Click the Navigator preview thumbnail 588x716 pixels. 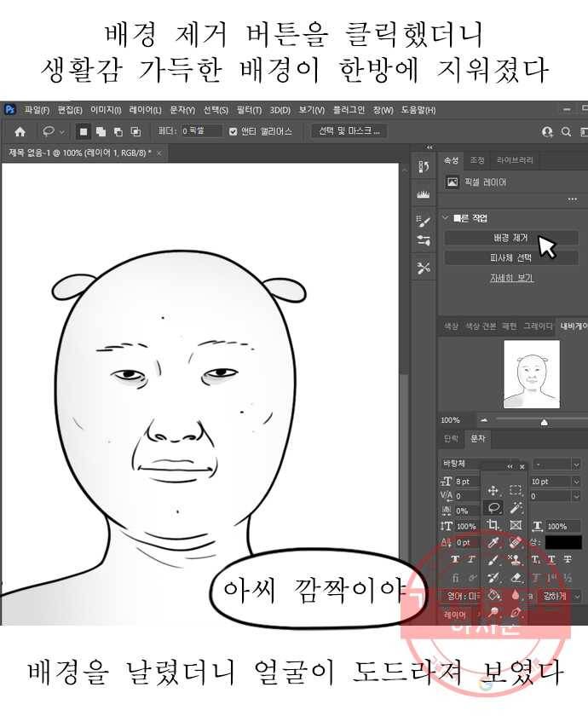[x=532, y=374]
